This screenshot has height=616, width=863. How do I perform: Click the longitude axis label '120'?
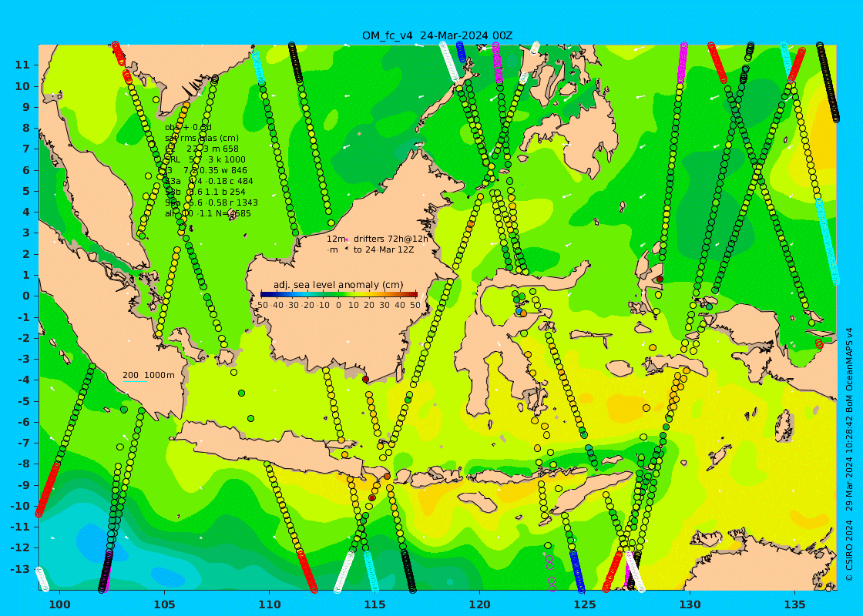tap(480, 605)
